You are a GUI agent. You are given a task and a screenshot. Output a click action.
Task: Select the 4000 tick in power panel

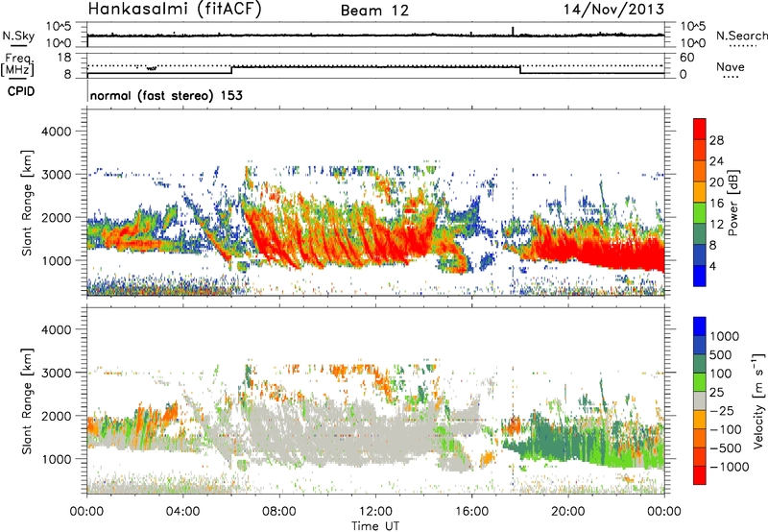point(57,132)
